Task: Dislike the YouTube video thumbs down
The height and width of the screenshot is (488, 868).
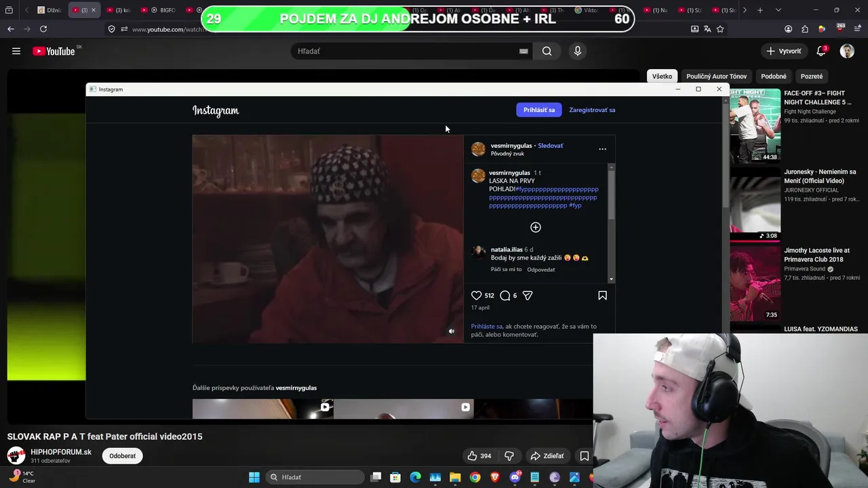Action: (x=509, y=456)
